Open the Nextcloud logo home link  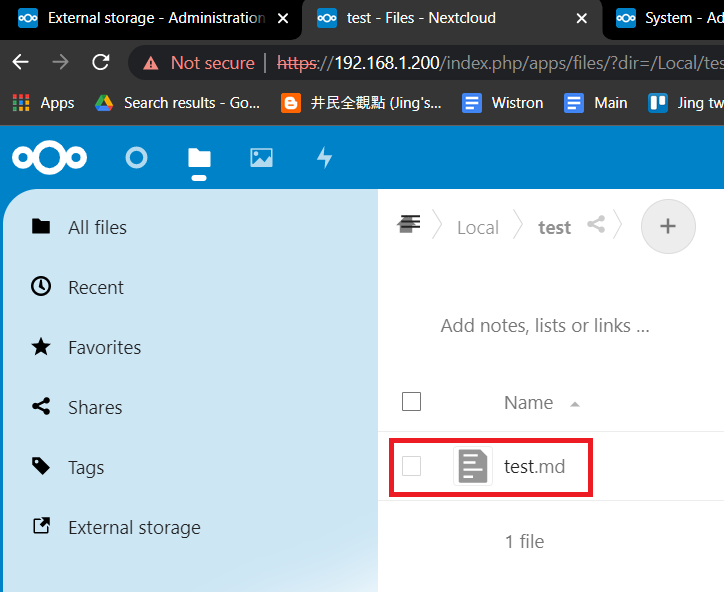click(49, 158)
